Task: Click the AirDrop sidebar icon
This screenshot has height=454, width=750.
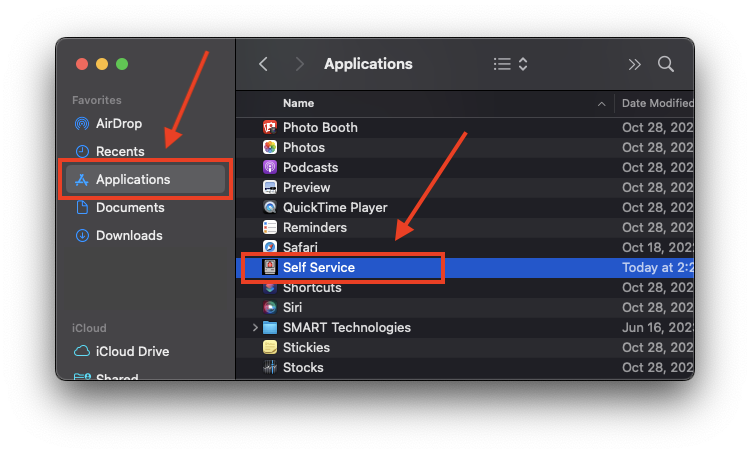Action: (82, 123)
